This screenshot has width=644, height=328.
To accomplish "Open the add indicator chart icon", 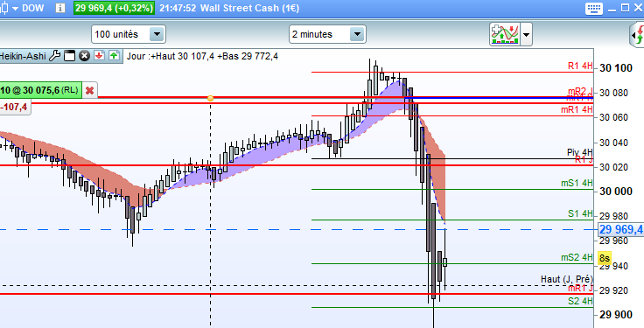I will pyautogui.click(x=505, y=34).
